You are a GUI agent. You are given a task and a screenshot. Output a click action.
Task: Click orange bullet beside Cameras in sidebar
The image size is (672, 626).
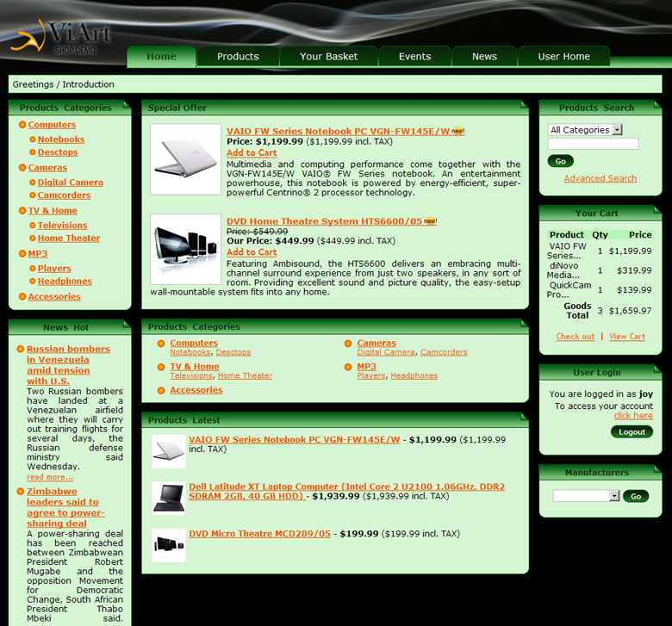pyautogui.click(x=22, y=168)
